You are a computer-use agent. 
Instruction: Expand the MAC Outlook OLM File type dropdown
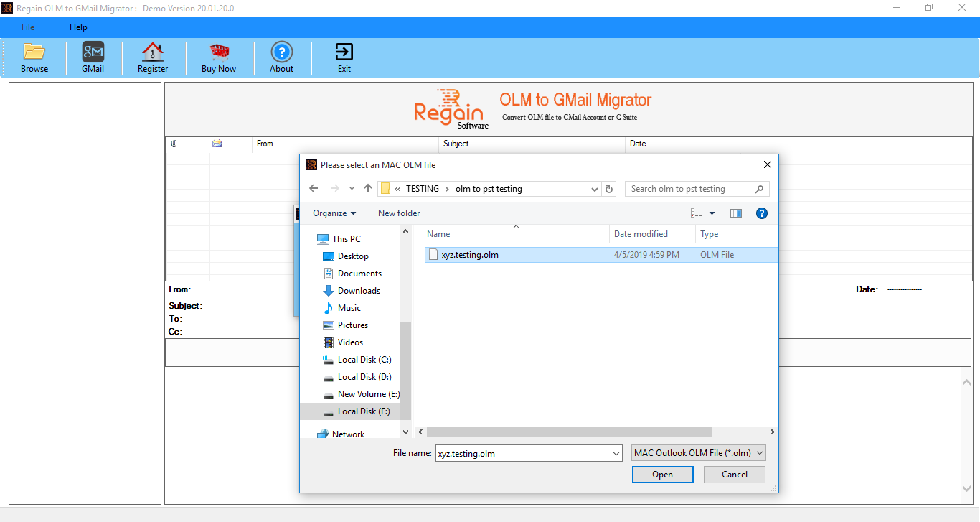coord(697,452)
